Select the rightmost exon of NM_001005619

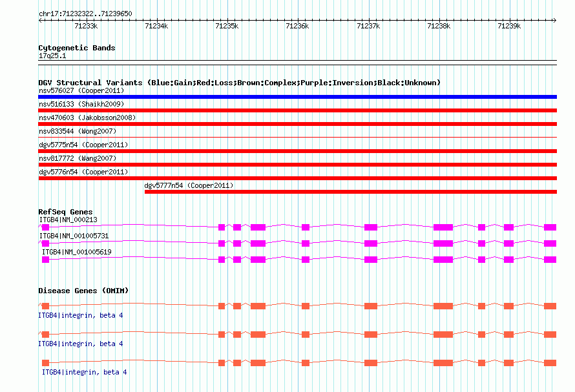550,260
